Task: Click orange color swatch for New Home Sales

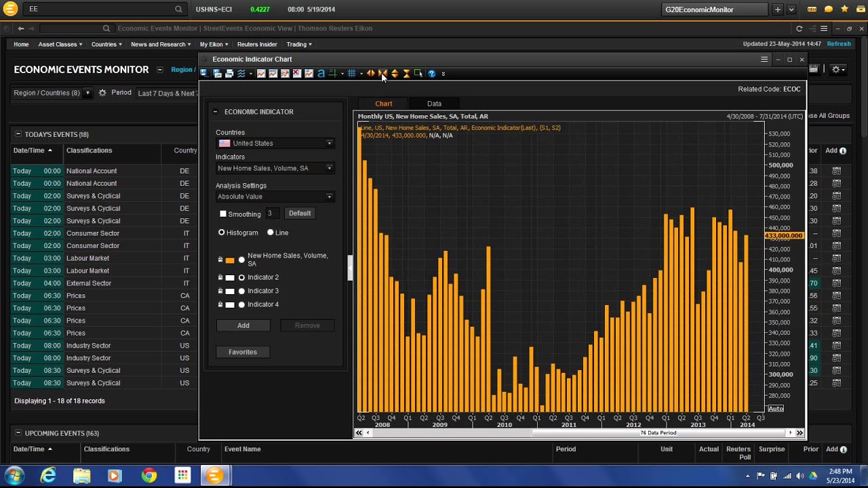Action: 230,260
